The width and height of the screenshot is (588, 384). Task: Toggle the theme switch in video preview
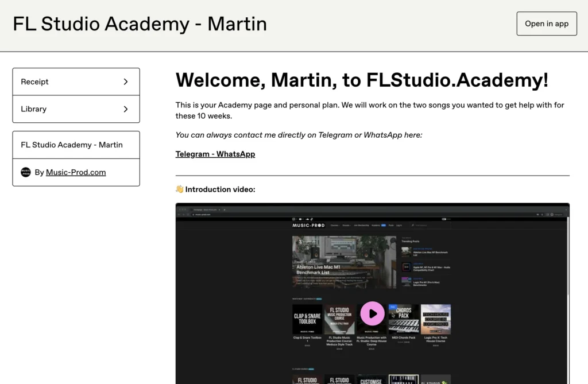click(444, 219)
